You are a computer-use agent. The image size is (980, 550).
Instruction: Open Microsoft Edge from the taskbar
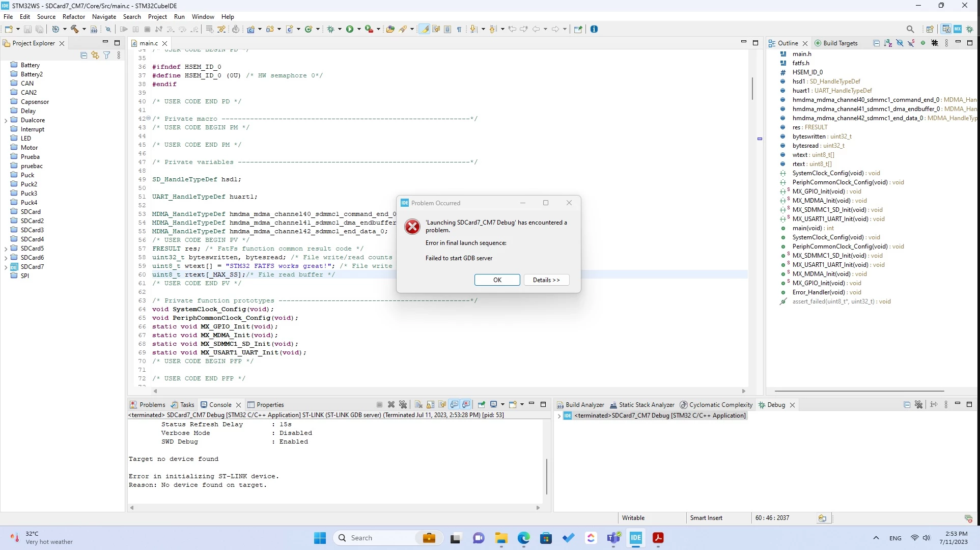pos(524,538)
